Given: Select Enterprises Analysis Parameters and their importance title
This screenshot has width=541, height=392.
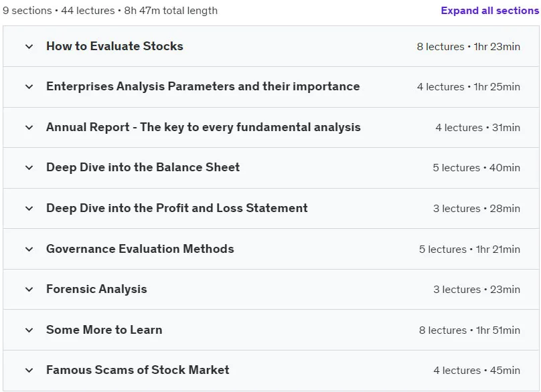Looking at the screenshot, I should pos(203,86).
